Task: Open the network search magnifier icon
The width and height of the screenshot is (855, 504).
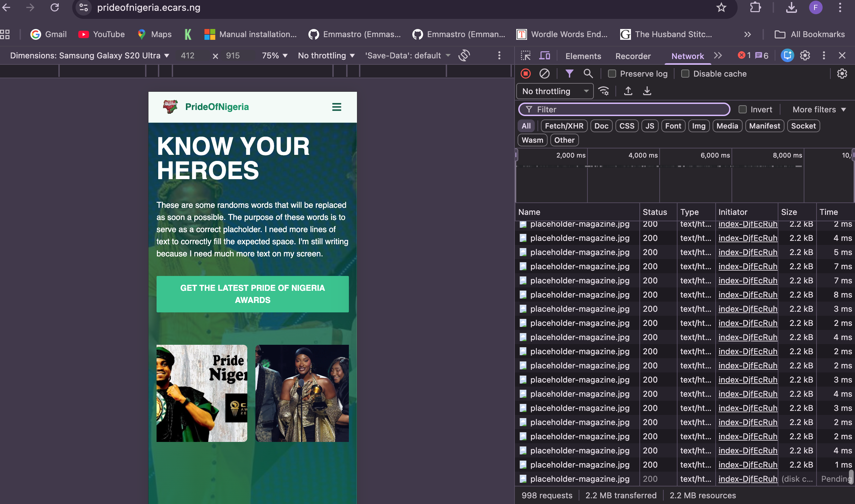Action: (x=588, y=74)
